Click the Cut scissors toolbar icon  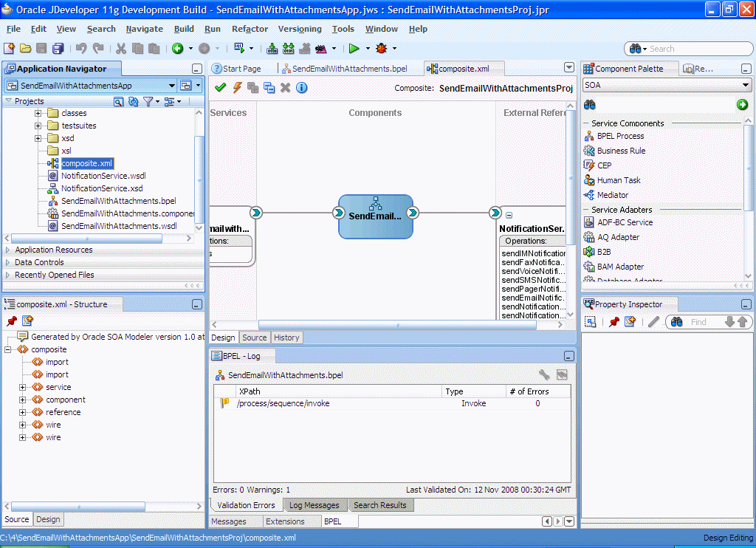121,48
